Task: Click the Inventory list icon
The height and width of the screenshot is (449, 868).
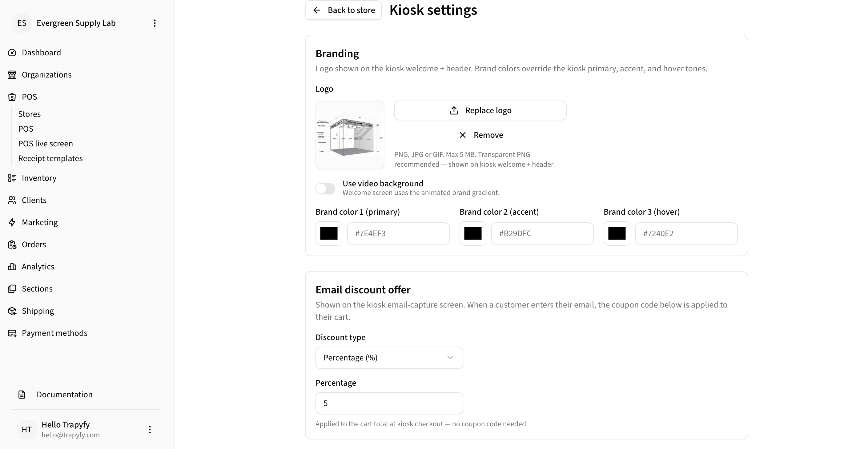Action: point(12,178)
